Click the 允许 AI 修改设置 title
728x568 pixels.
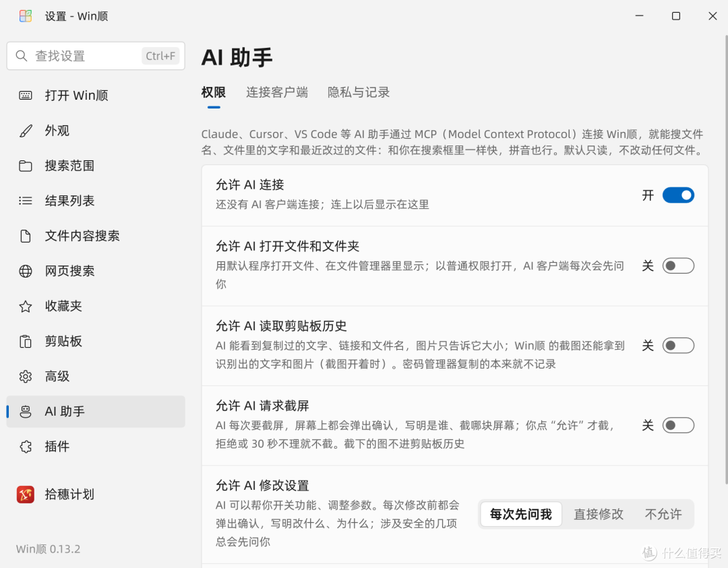262,486
